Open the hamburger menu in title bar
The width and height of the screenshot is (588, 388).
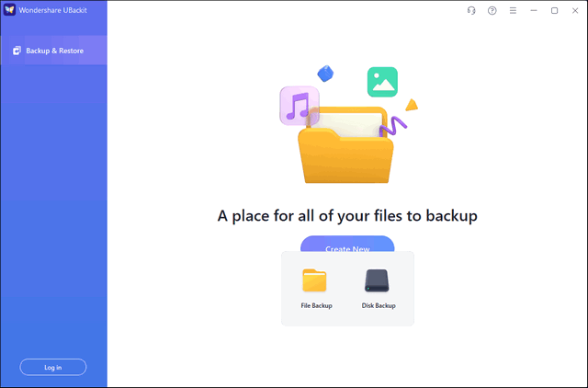point(514,11)
